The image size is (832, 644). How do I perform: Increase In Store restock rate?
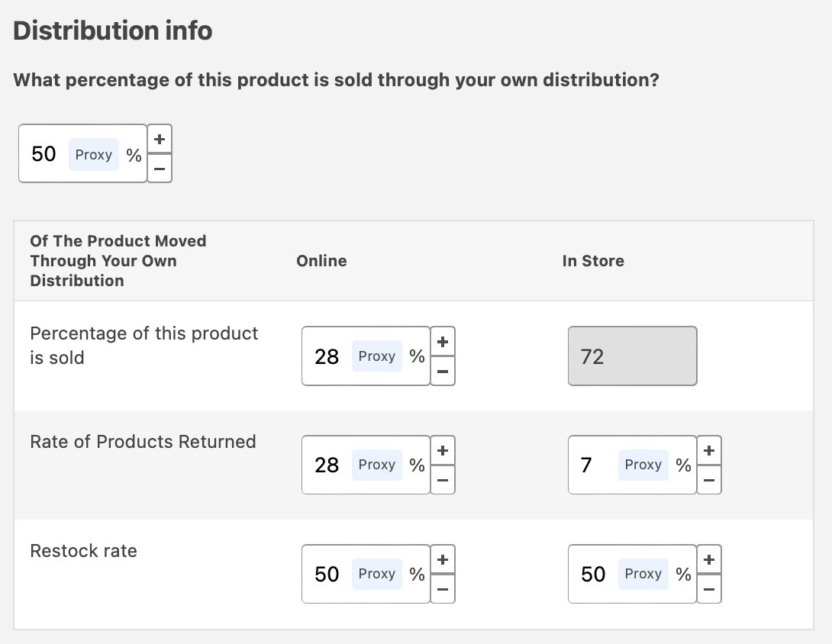point(709,559)
